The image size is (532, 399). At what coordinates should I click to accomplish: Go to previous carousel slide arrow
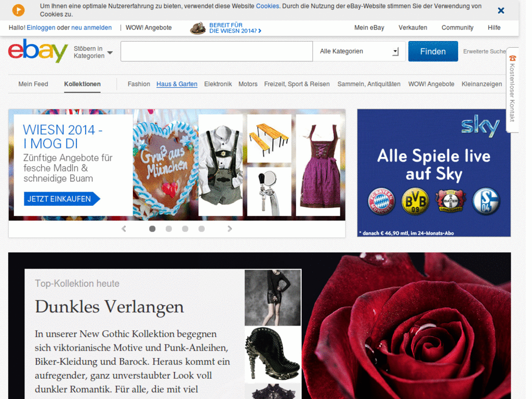point(124,229)
